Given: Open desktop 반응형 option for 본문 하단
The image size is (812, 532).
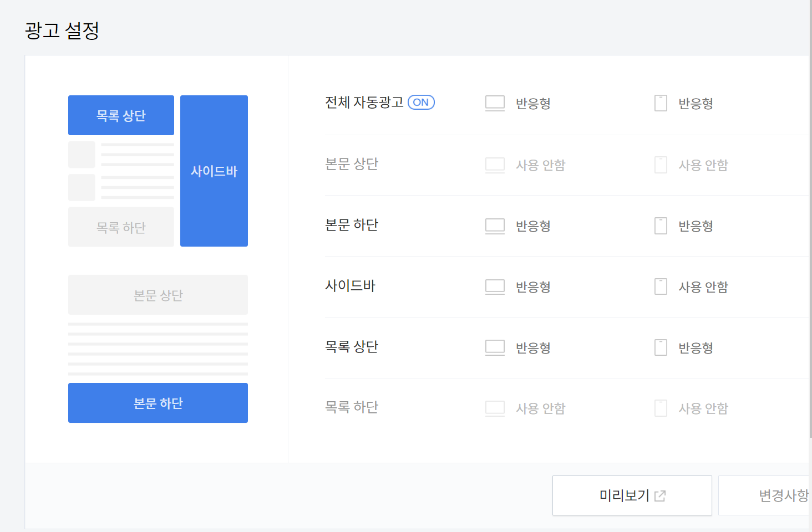Looking at the screenshot, I should [x=533, y=226].
